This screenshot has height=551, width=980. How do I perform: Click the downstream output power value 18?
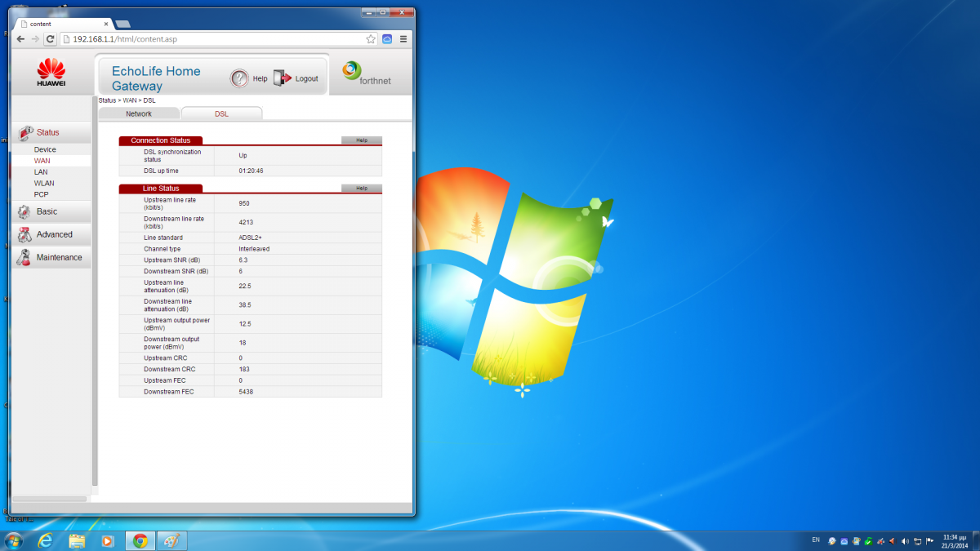[x=242, y=343]
